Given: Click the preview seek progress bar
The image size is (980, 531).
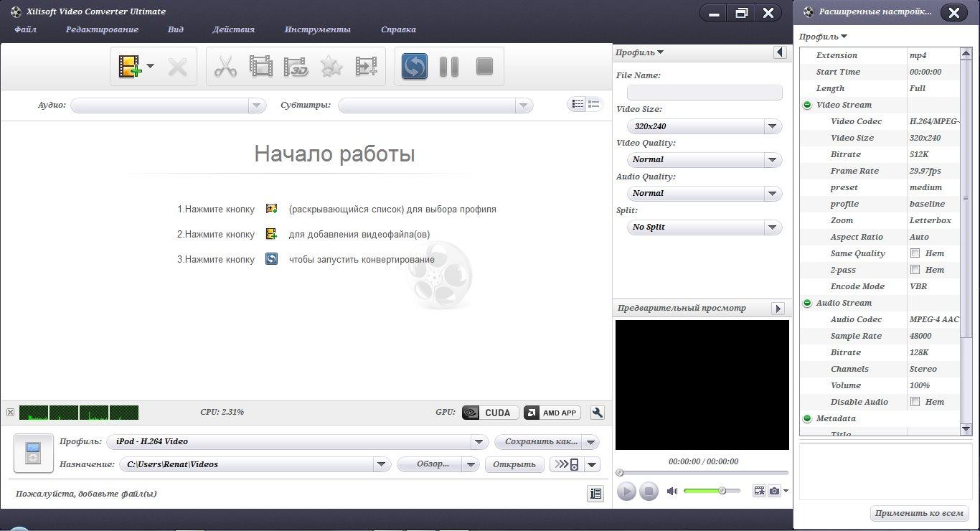Looking at the screenshot, I should click(702, 472).
